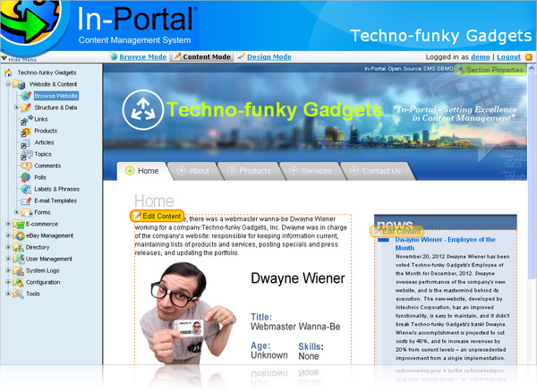537x392 pixels.
Task: Select Browse Website in the tree
Action: [55, 96]
